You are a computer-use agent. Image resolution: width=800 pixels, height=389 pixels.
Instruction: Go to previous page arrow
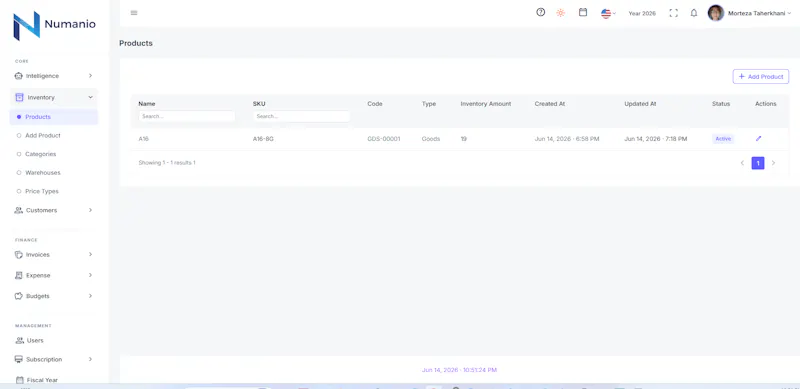pyautogui.click(x=742, y=163)
